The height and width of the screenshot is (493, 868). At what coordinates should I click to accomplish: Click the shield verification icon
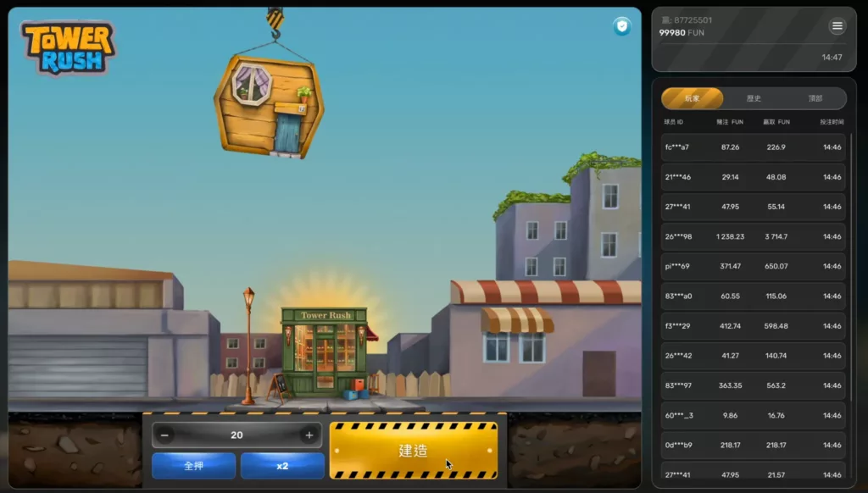622,26
